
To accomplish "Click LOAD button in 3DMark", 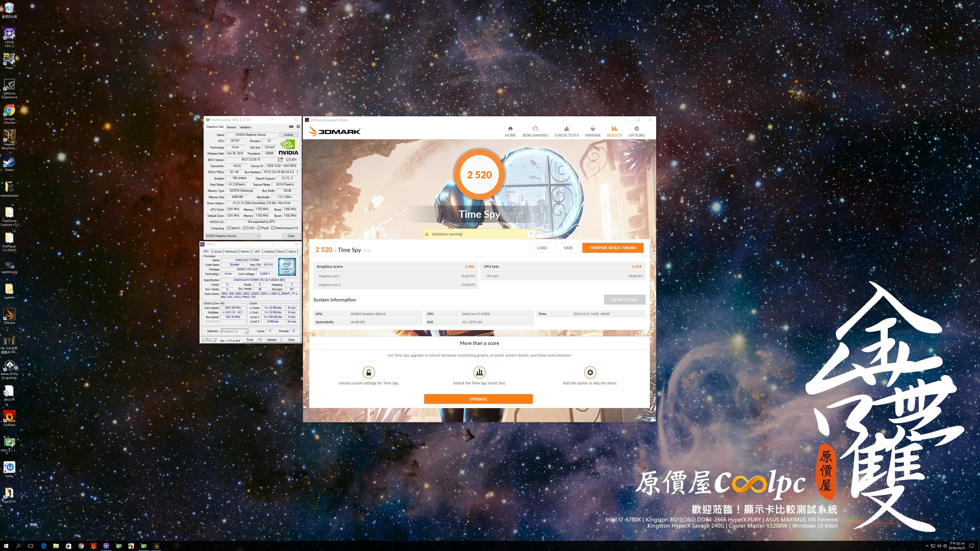I will pyautogui.click(x=542, y=247).
